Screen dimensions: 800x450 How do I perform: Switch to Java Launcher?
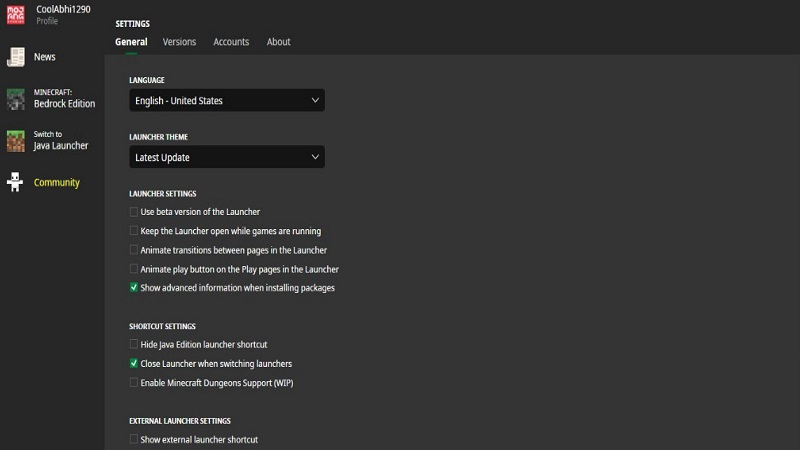coord(61,140)
